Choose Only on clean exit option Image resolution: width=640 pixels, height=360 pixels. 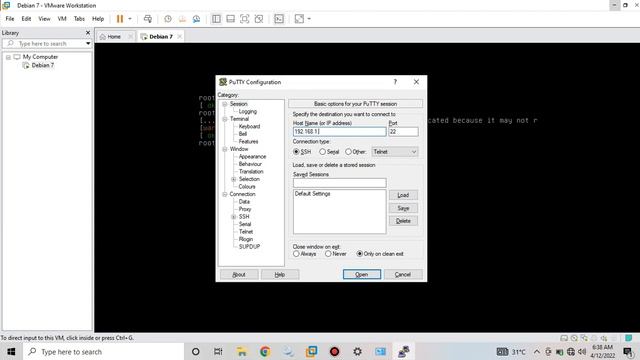pos(360,254)
